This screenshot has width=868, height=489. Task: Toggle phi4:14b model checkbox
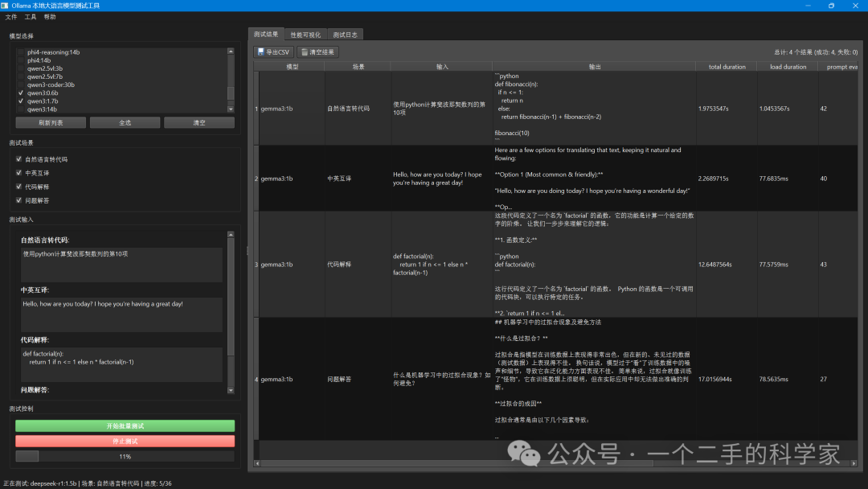pyautogui.click(x=21, y=60)
